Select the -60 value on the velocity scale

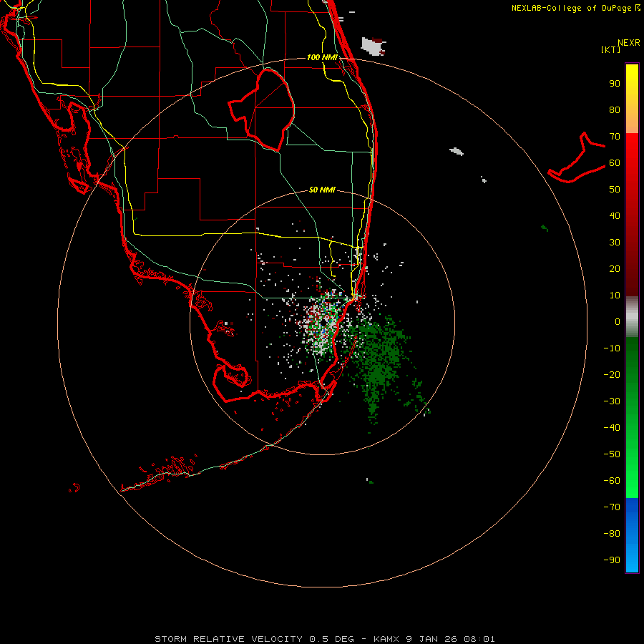coord(612,481)
